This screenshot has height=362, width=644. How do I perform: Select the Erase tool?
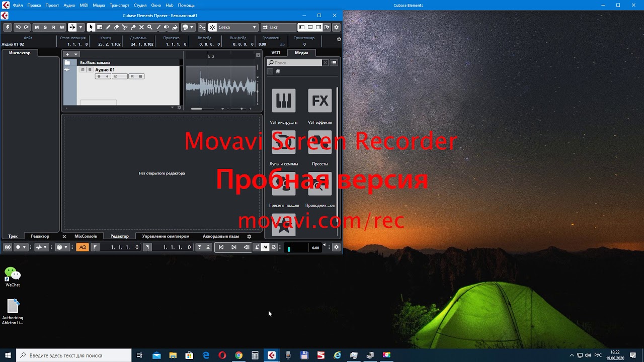116,27
